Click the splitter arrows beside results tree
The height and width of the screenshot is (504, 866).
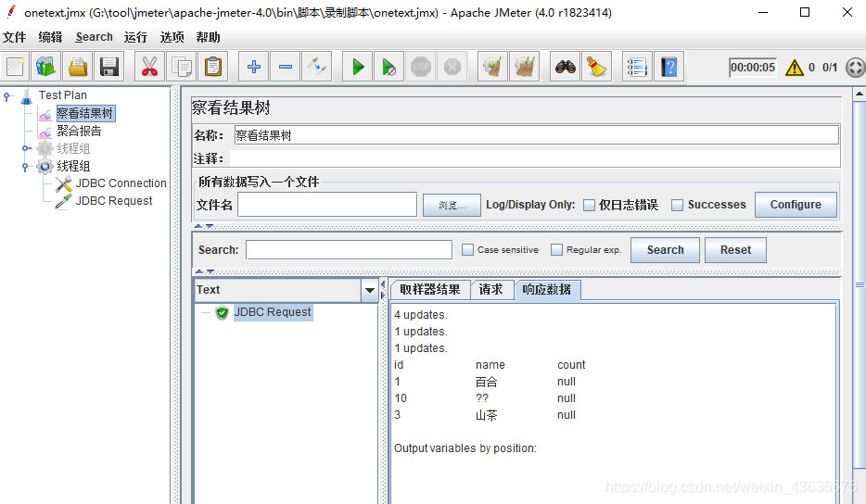(x=383, y=290)
